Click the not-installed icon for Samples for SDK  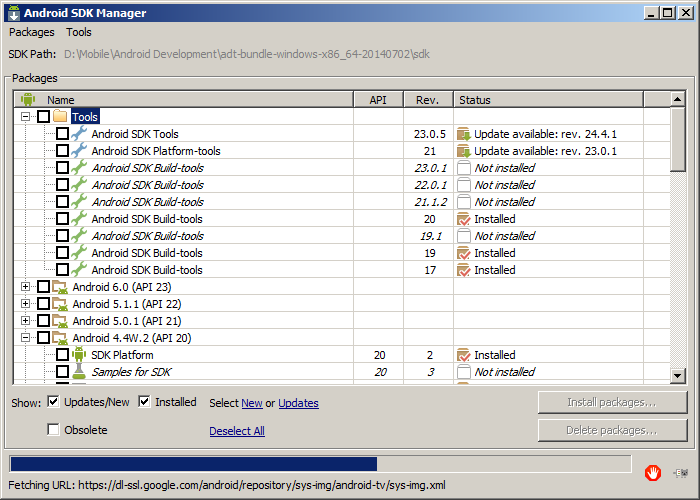464,372
